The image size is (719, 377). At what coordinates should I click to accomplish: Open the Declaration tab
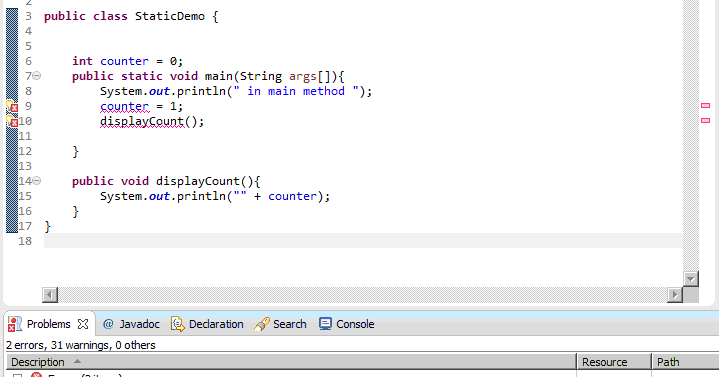coord(216,324)
